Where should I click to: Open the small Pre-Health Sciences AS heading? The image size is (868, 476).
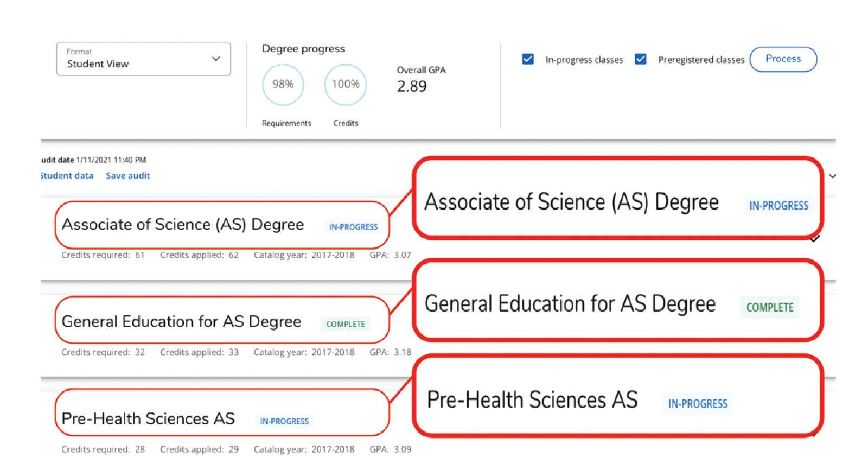click(148, 419)
